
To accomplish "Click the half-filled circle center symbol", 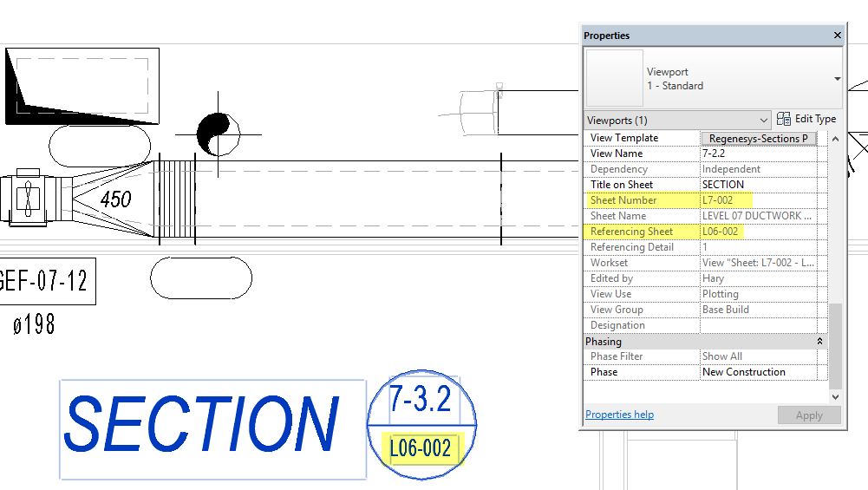I will [x=219, y=134].
